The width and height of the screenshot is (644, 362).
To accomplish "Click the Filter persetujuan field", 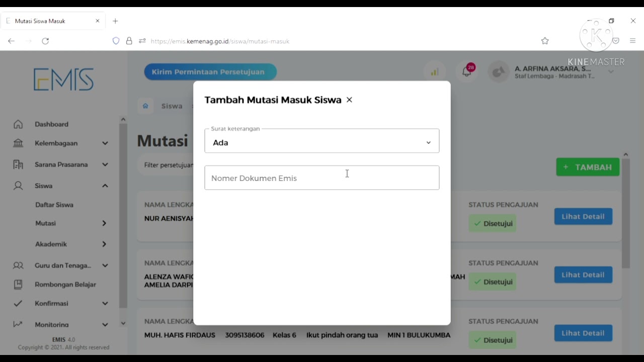I will pyautogui.click(x=169, y=165).
